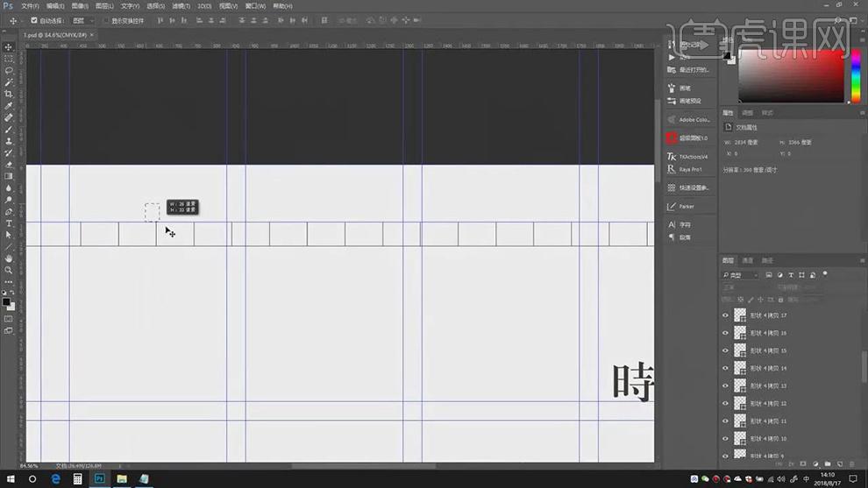Select the Healing Brush tool
868x488 pixels.
tap(8, 118)
